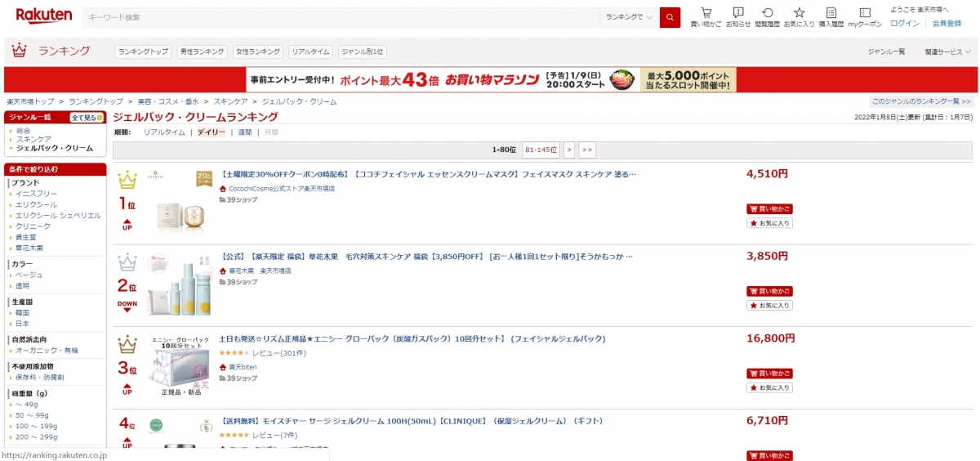This screenshot has width=980, height=461.
Task: Select 総合 in the genre list
Action: tap(23, 130)
